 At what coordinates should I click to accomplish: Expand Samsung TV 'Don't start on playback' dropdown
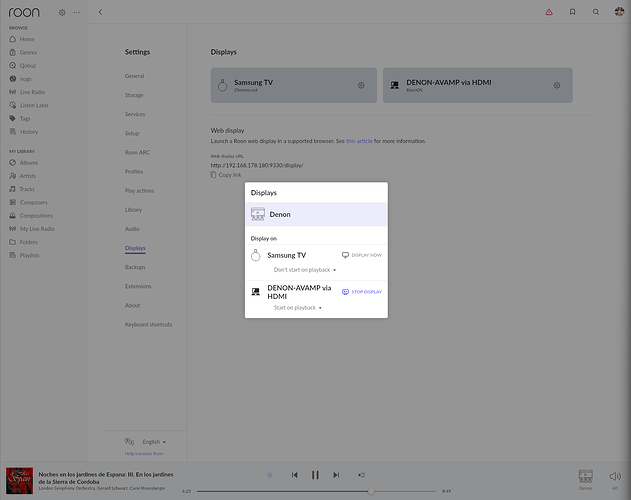click(x=305, y=270)
